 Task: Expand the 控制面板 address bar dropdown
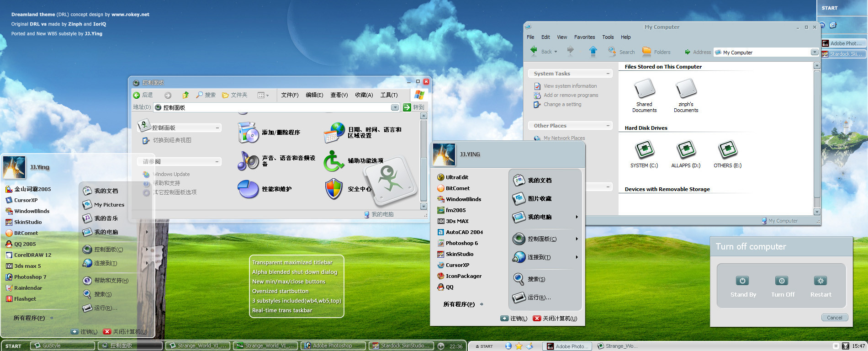(x=395, y=107)
